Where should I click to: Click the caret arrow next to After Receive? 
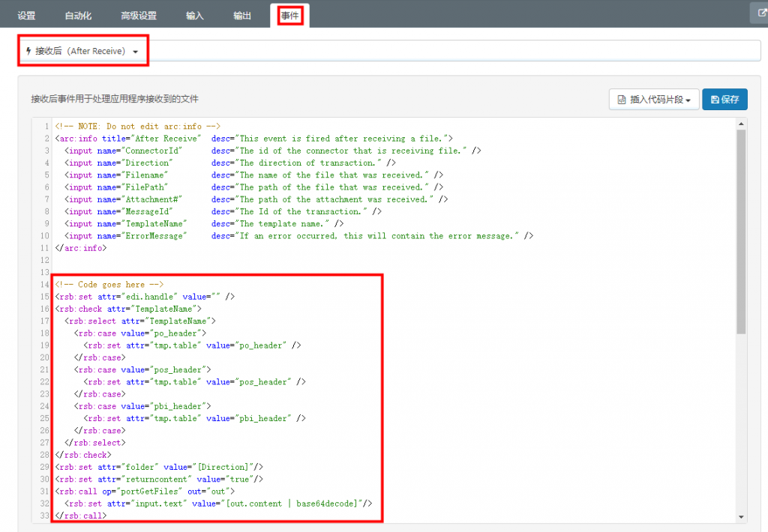[136, 52]
